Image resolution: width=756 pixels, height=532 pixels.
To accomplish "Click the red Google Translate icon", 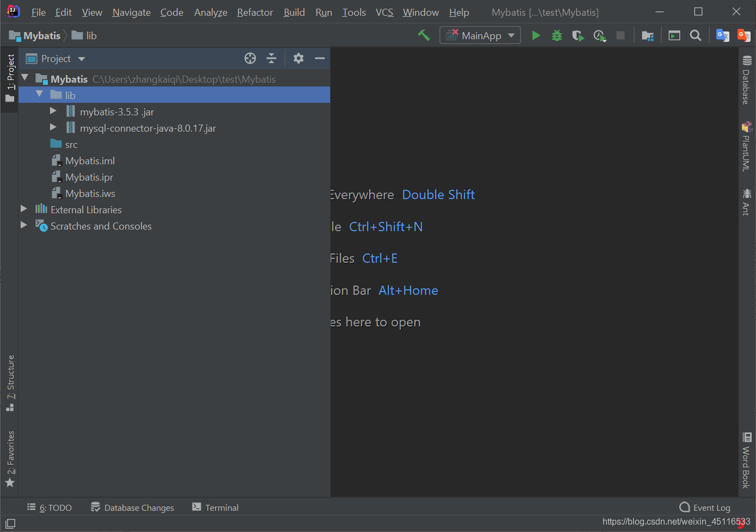I will click(x=743, y=35).
